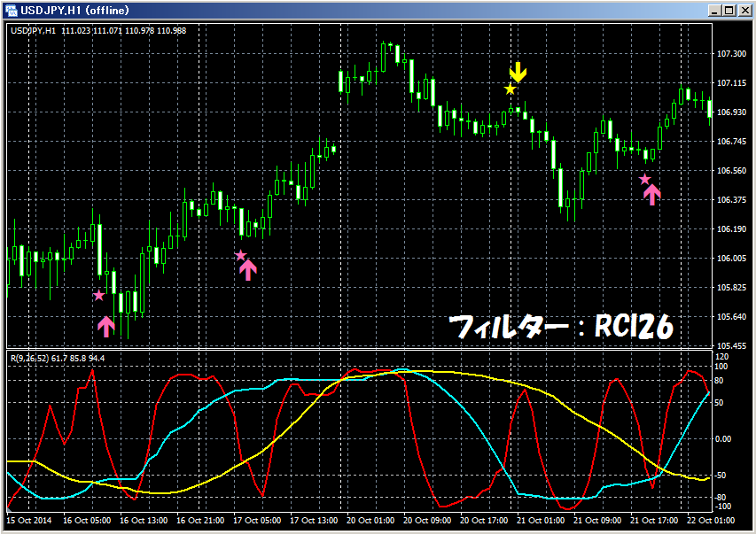The image size is (756, 534).
Task: Click the '15 Oct 2014' time label
Action: coord(29,521)
